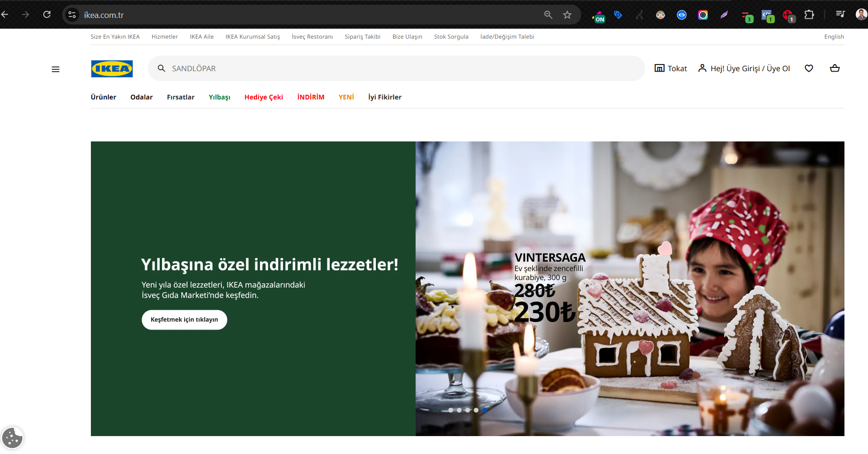Go to the Yılbaşı section
This screenshot has height=454, width=868.
[219, 97]
